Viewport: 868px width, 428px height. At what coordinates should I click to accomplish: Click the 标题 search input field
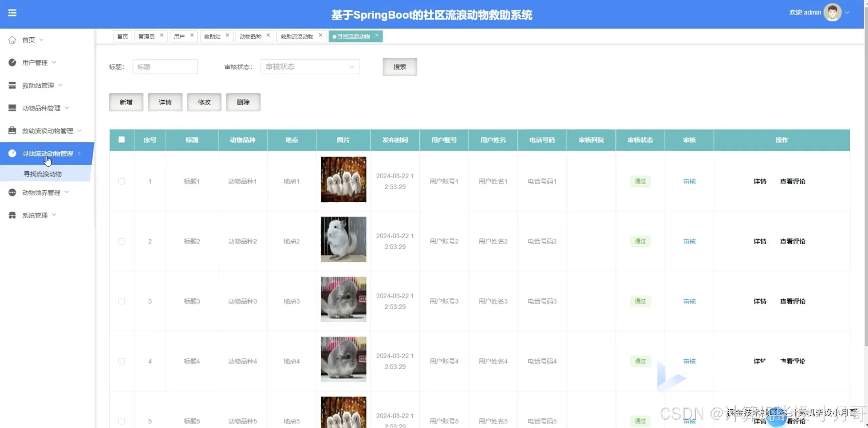tap(165, 67)
